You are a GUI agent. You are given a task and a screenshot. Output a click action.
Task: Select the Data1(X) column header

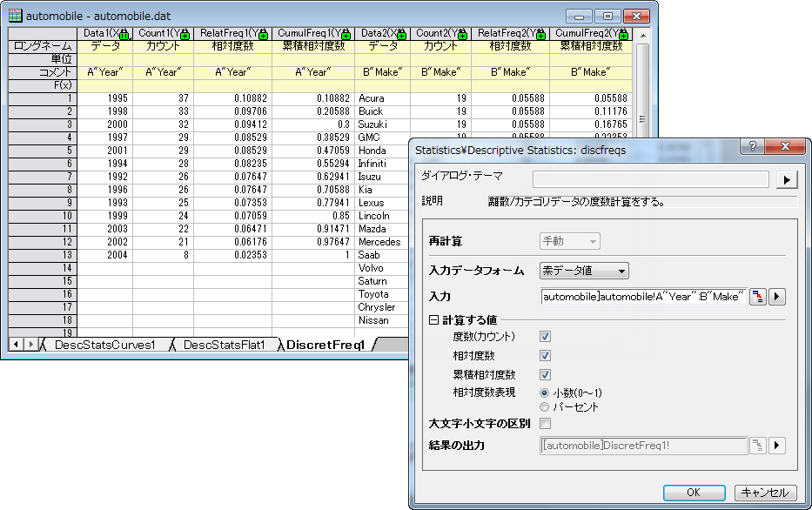click(x=105, y=33)
